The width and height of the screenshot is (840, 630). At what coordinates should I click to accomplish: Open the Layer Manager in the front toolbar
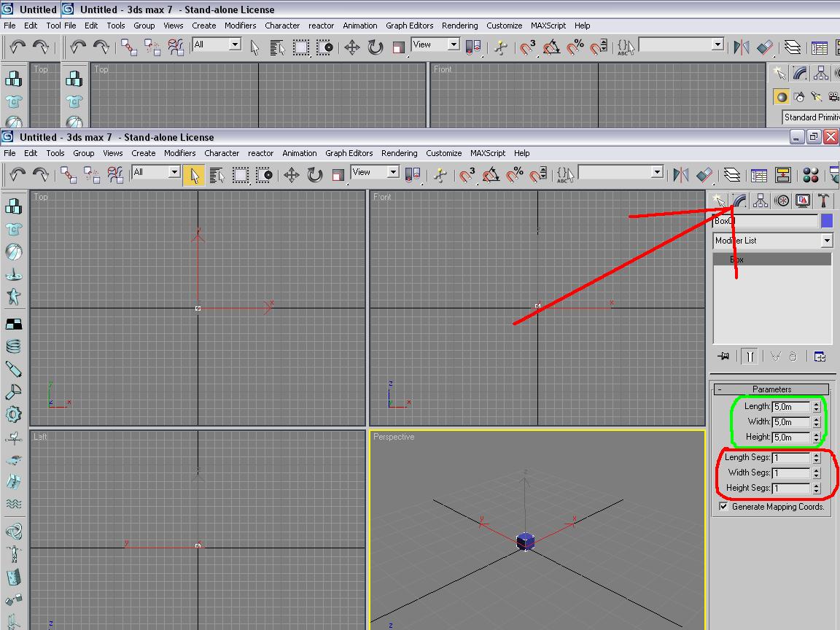[732, 175]
